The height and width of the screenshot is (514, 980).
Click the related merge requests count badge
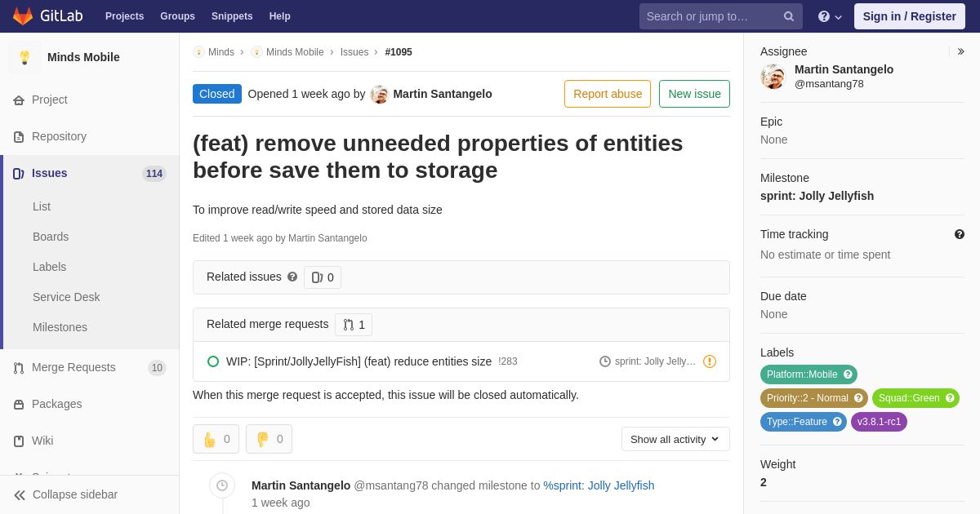coord(354,325)
